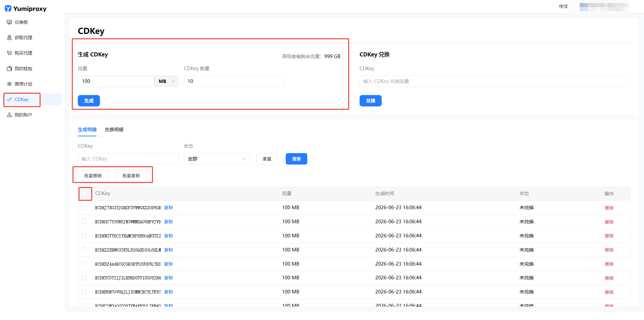Image resolution: width=644 pixels, height=320 pixels.
Task: Select checkbox of key ECDKZZXH…
Action: coord(84,250)
